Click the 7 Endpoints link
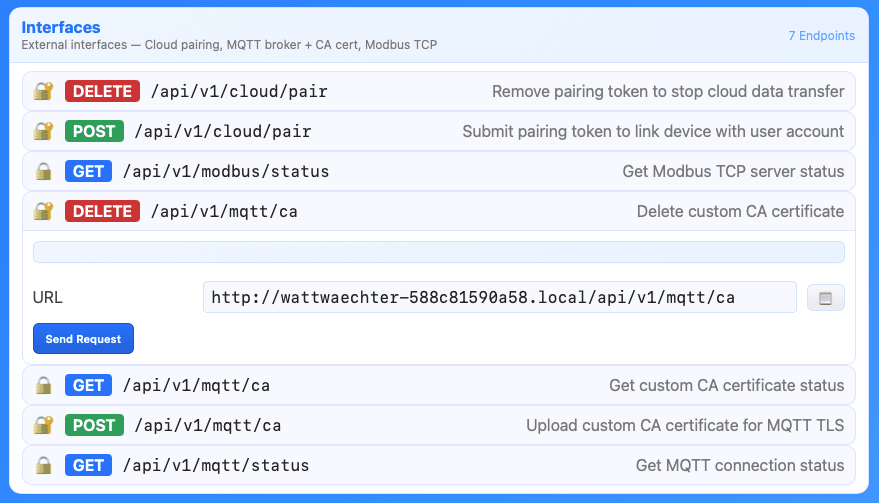This screenshot has height=503, width=879. [821, 35]
